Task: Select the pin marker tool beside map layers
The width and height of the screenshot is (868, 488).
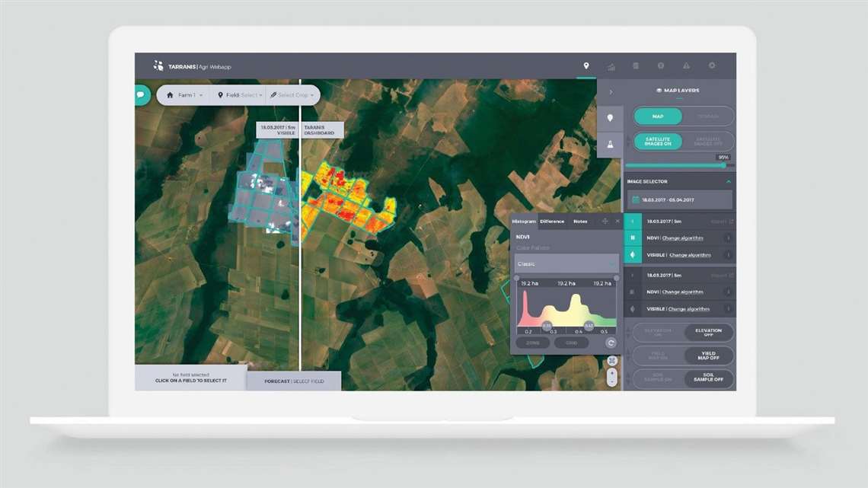Action: click(x=610, y=118)
